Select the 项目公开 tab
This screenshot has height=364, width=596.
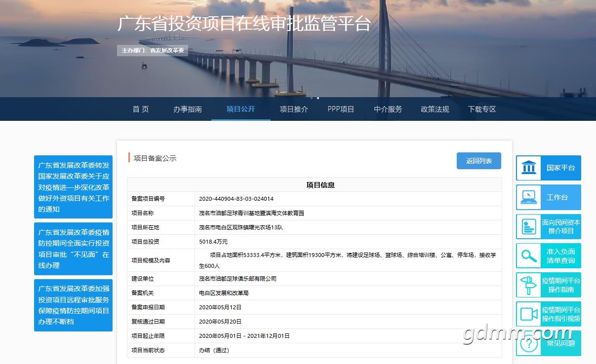241,109
